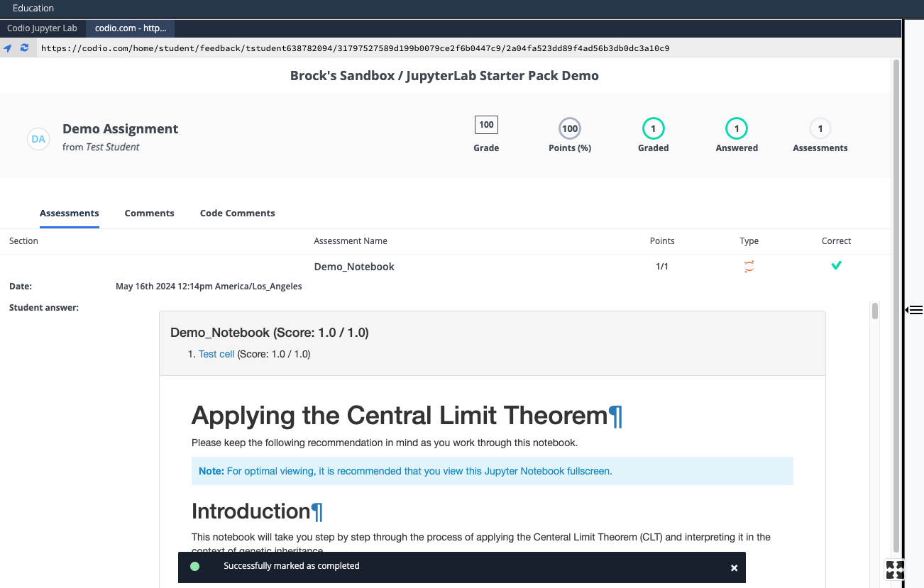924x588 pixels.
Task: Click the paragraph anchor after Introduction
Action: click(317, 511)
